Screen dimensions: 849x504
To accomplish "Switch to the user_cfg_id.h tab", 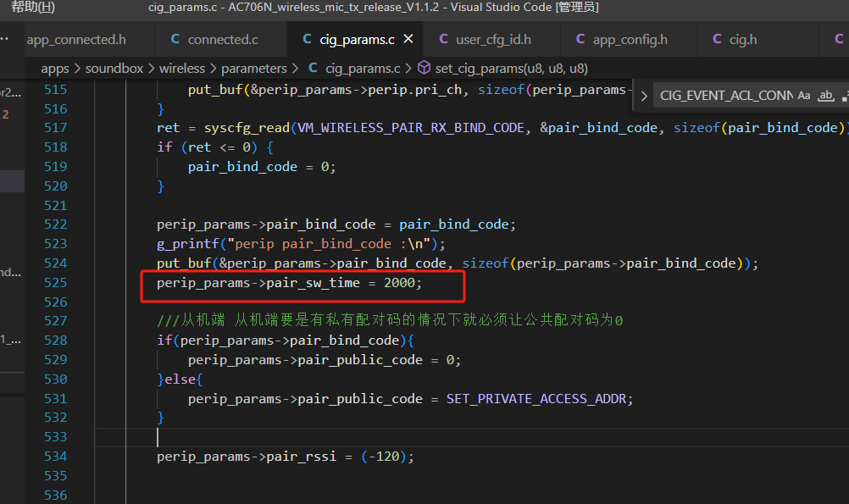I will [493, 39].
